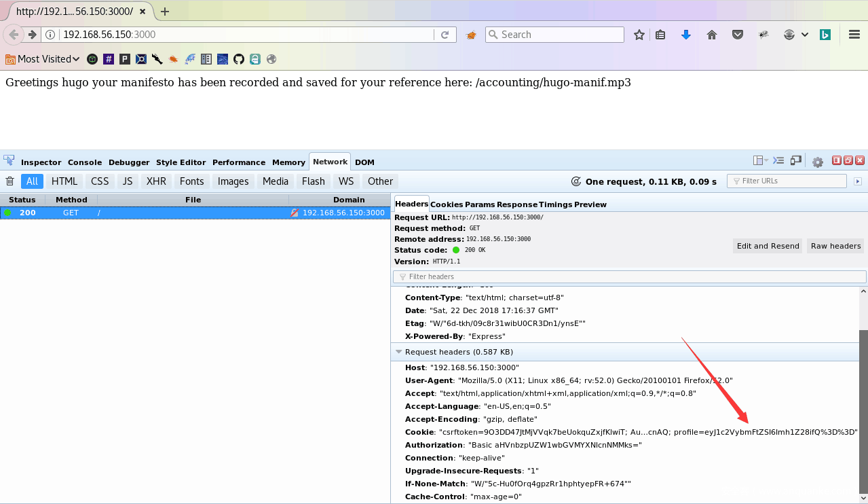Viewport: 868px width, 504px height.
Task: Click the bookmark star icon
Action: 639,35
